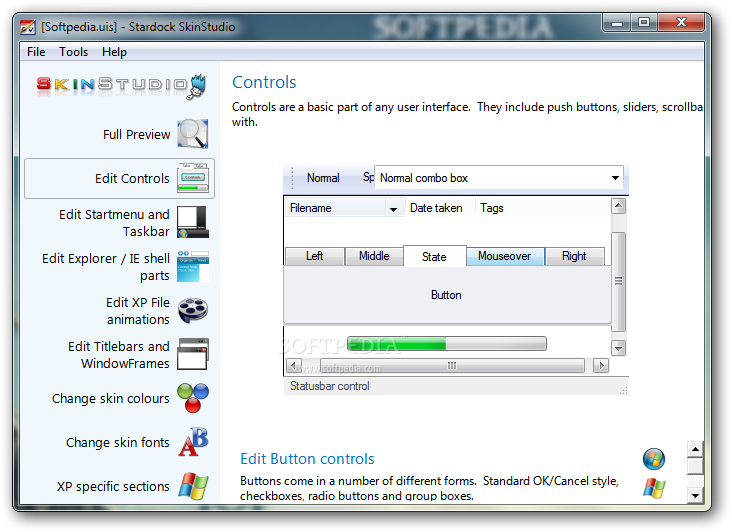Click the XP flag icon below Vista orb
The width and height of the screenshot is (732, 532).
pyautogui.click(x=654, y=488)
